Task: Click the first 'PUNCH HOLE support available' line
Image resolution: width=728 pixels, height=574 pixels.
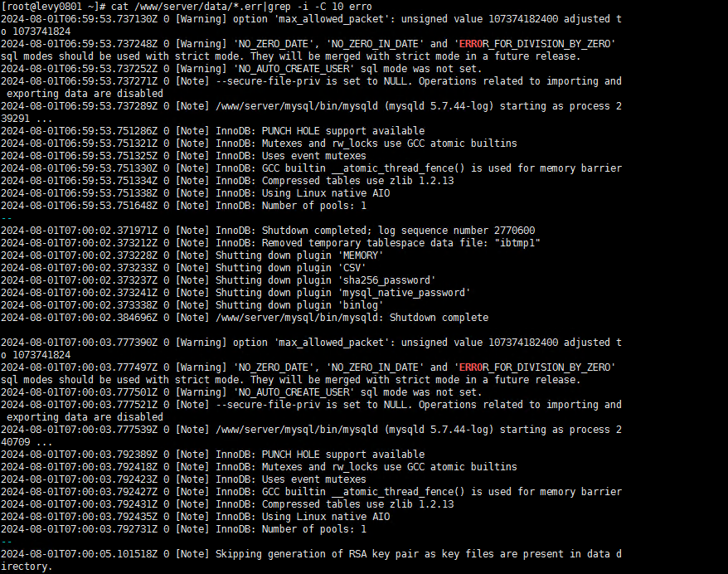Action: tap(212, 131)
